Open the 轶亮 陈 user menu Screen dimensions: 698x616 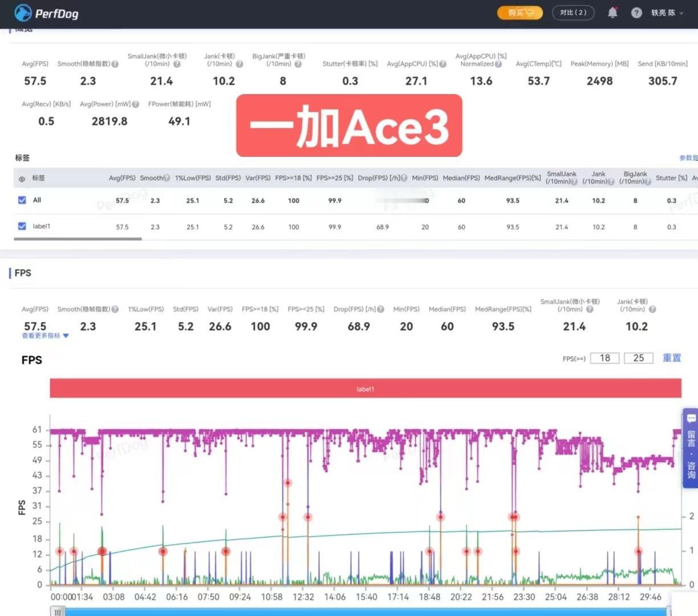[667, 13]
